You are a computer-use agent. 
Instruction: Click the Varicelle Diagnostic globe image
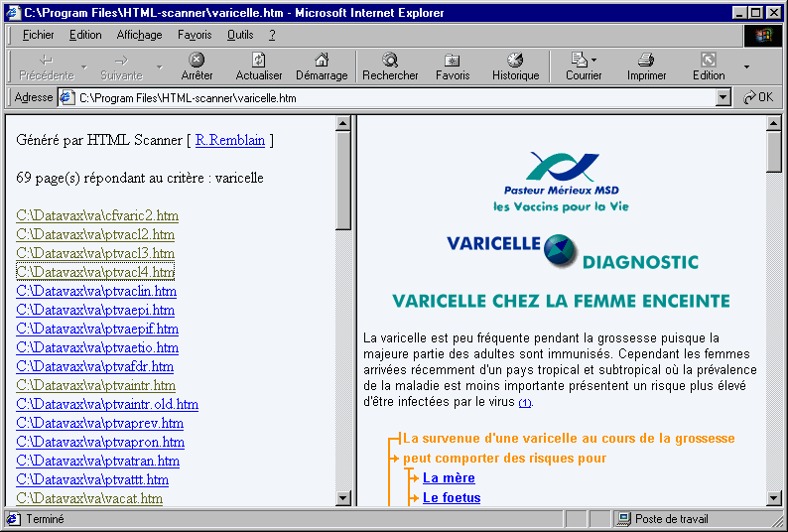pyautogui.click(x=560, y=250)
